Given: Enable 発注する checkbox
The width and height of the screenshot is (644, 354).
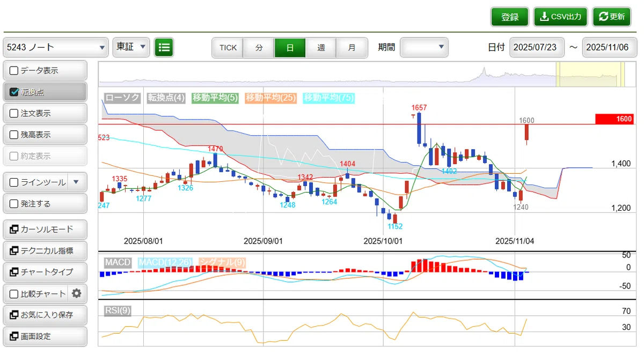Looking at the screenshot, I should point(14,204).
